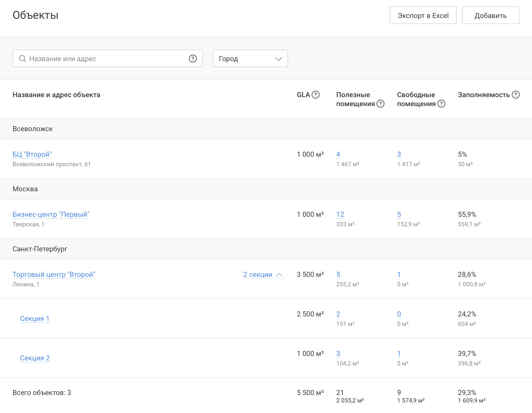Click help icon beside Свободные помещения
Screen dimensions: 532x413
coord(441,104)
